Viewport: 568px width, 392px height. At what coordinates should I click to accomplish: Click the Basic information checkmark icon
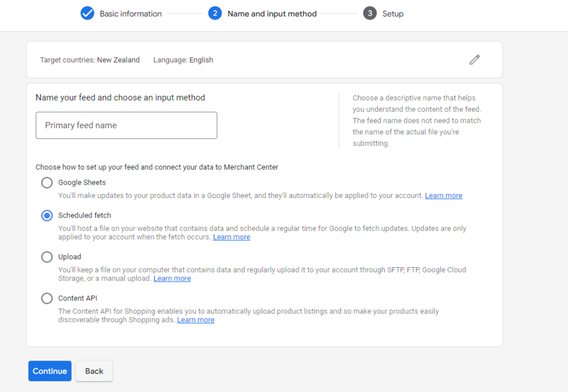[x=88, y=14]
